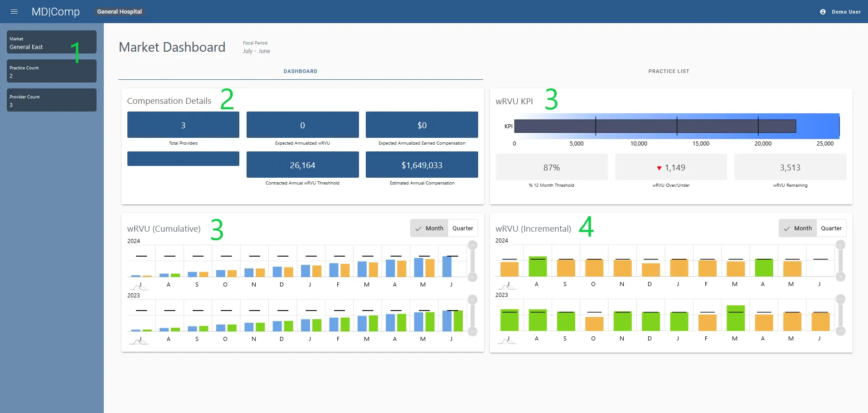The width and height of the screenshot is (868, 413).
Task: Click the Provider Count tile in the sidebar
Action: pyautogui.click(x=51, y=100)
